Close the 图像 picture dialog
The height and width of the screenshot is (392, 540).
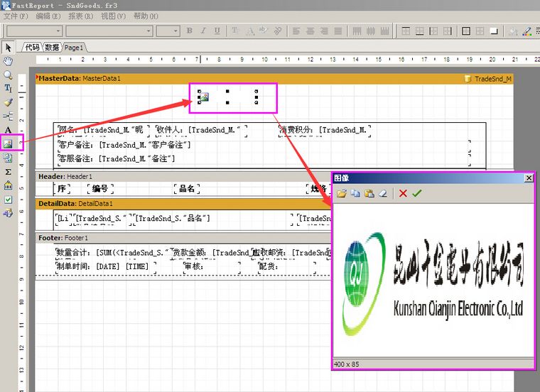[x=529, y=178]
